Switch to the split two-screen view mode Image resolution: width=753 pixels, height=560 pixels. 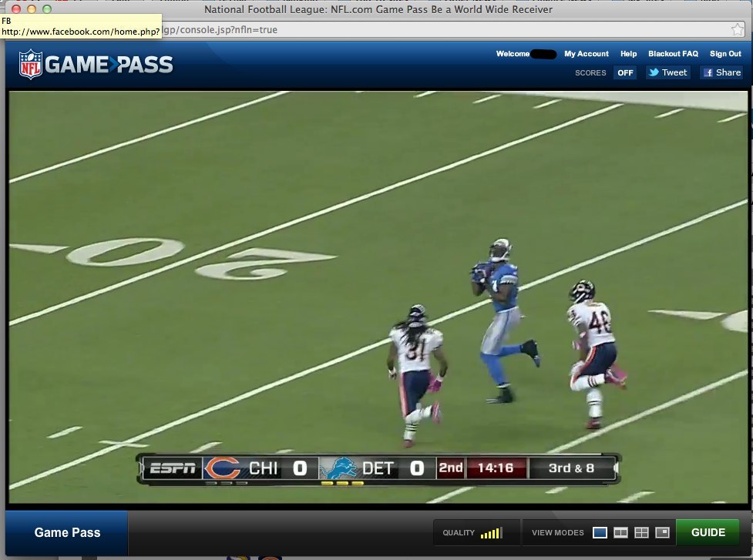pyautogui.click(x=620, y=532)
